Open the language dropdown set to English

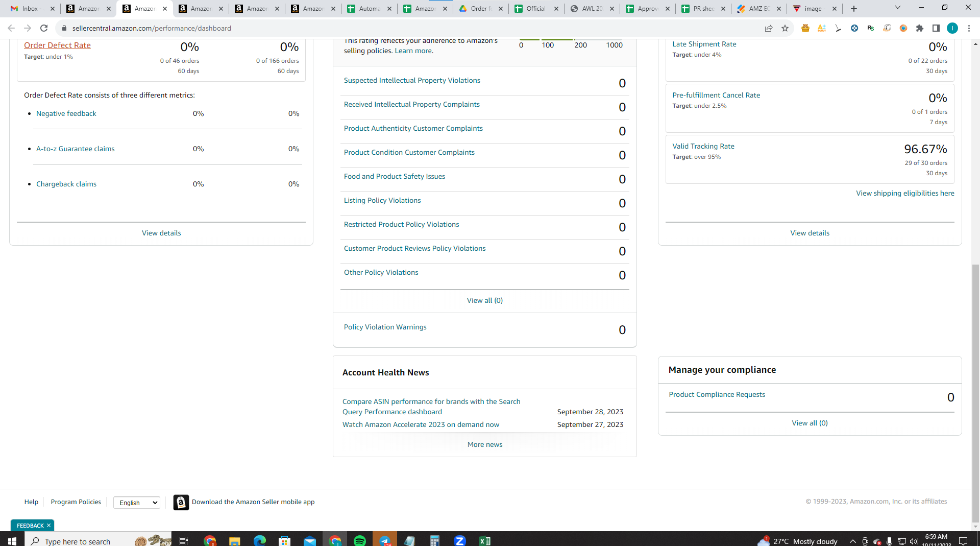137,503
